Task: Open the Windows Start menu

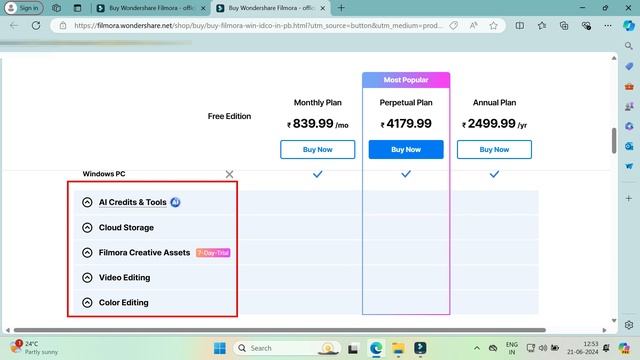Action: (x=220, y=348)
